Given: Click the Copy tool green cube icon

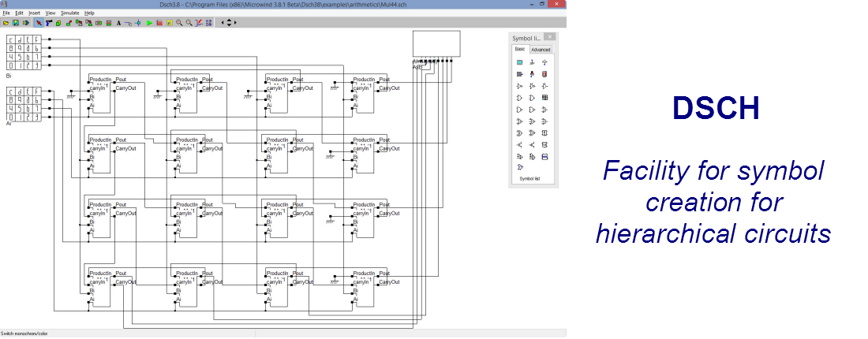Looking at the screenshot, I should pos(58,23).
